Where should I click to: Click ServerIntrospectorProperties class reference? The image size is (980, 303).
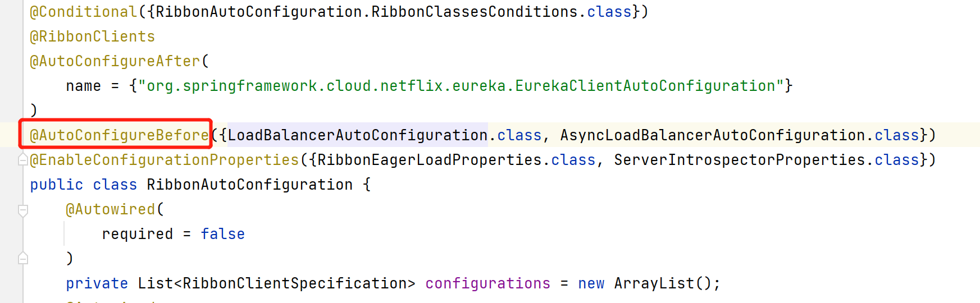740,160
